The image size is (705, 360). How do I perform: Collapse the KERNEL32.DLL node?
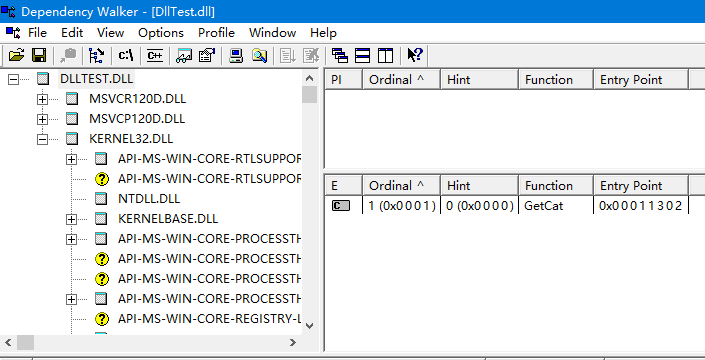[x=42, y=139]
